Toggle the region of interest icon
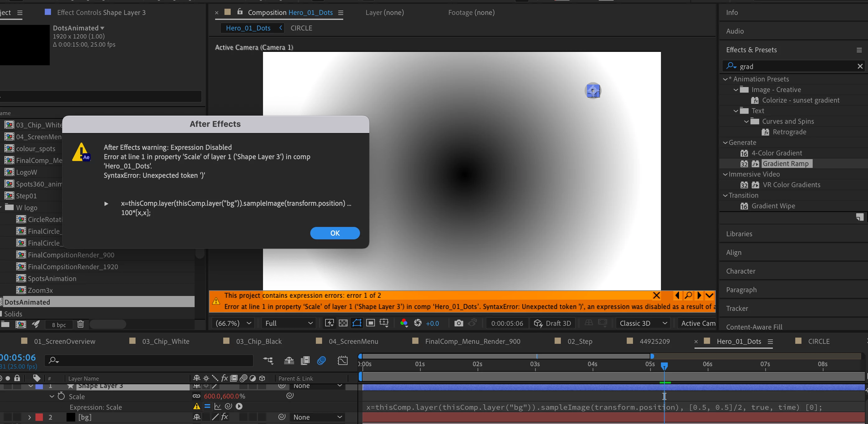868x424 pixels. pyautogui.click(x=370, y=323)
